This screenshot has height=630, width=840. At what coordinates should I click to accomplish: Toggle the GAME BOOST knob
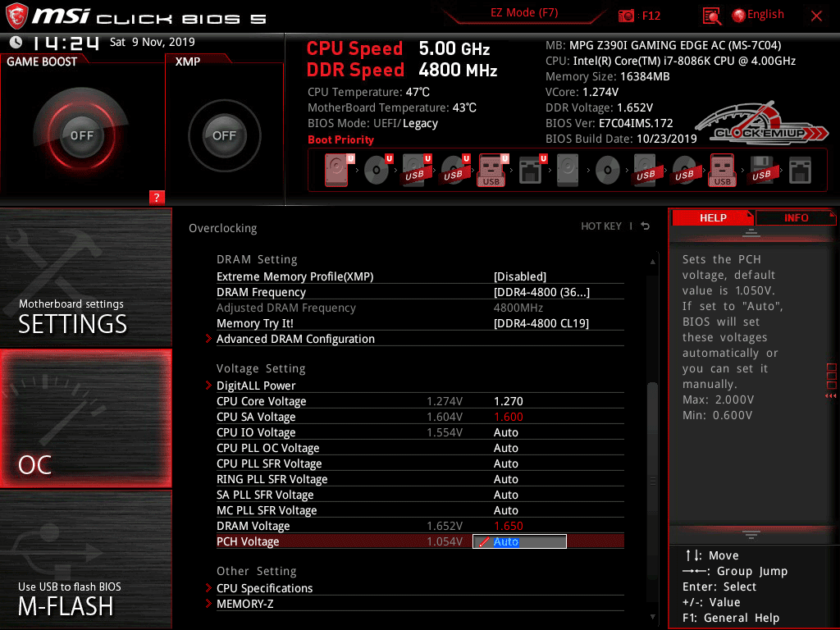(81, 135)
